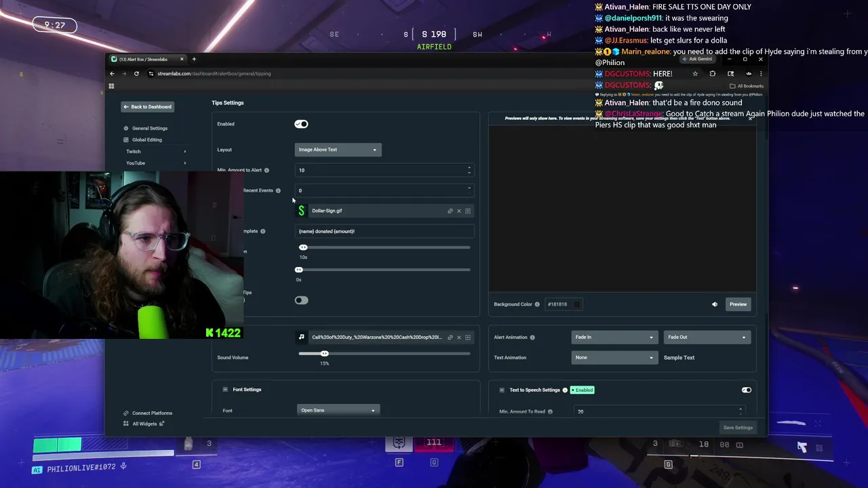Open the browser apps grid icon
The width and height of the screenshot is (868, 488).
(x=111, y=86)
